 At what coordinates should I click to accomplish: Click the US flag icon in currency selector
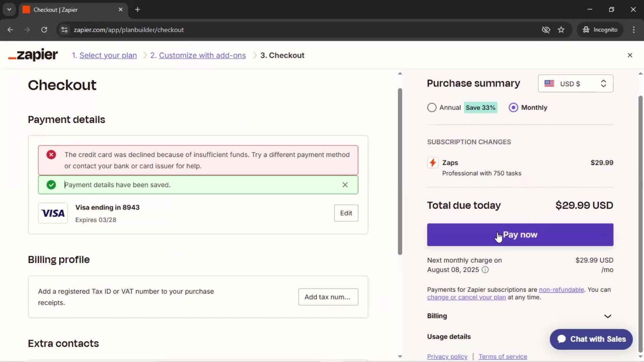(549, 83)
